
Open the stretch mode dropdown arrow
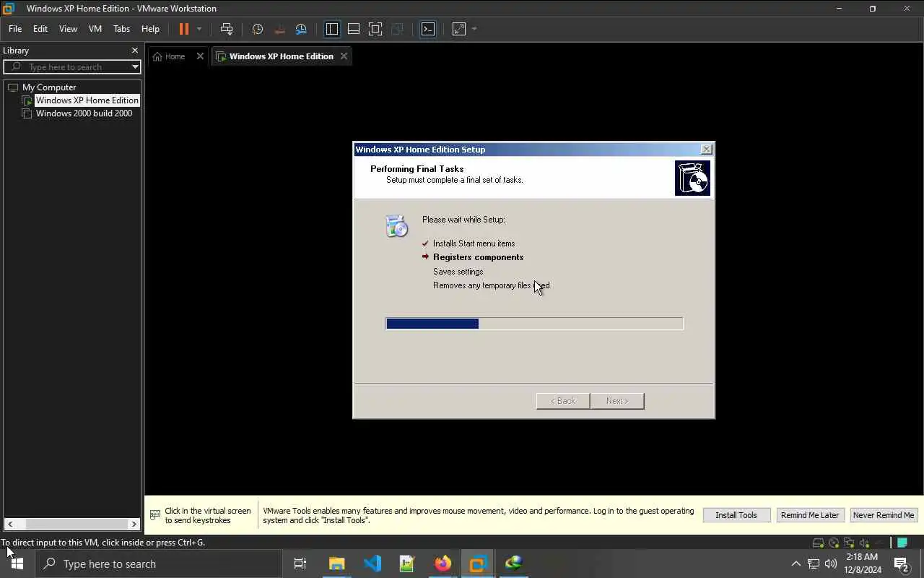point(474,29)
